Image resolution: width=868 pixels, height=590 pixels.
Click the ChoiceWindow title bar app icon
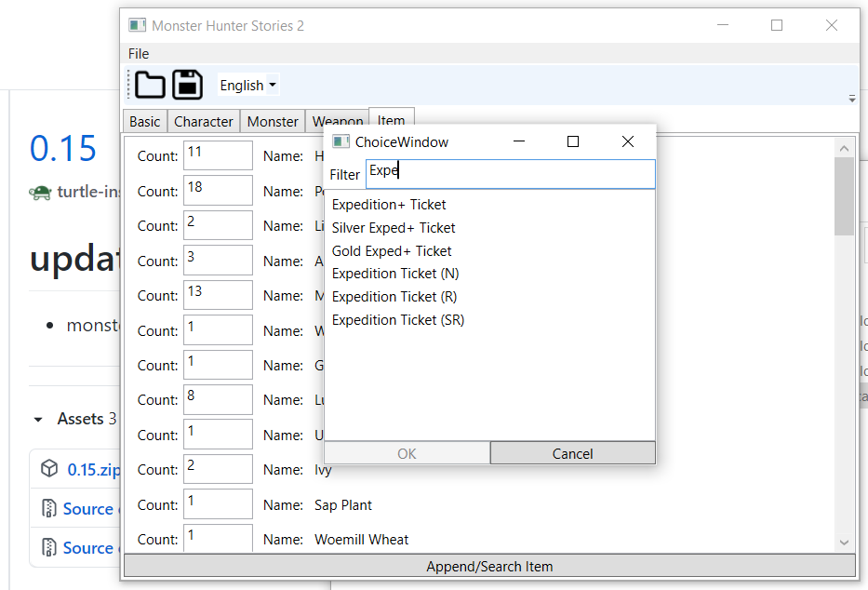[341, 141]
